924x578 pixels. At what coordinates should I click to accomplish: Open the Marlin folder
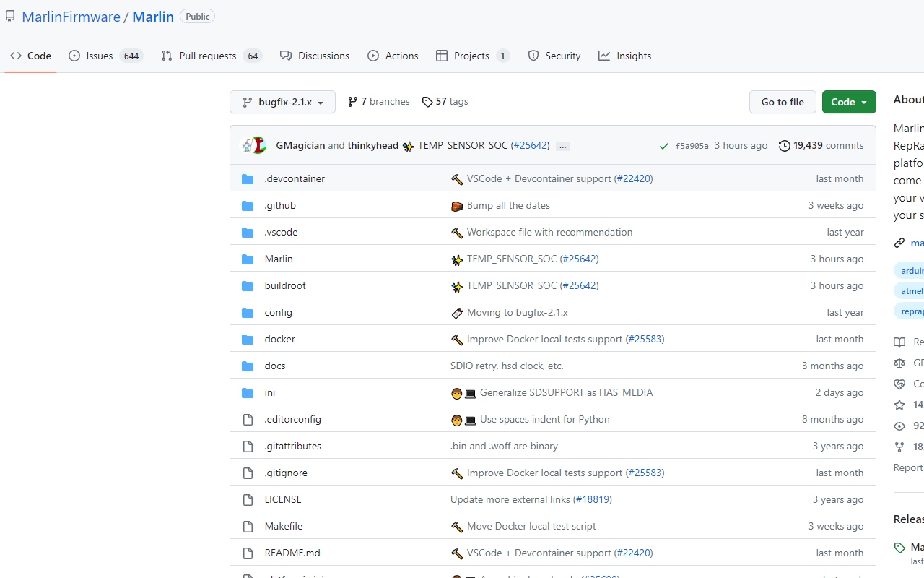pyautogui.click(x=279, y=259)
